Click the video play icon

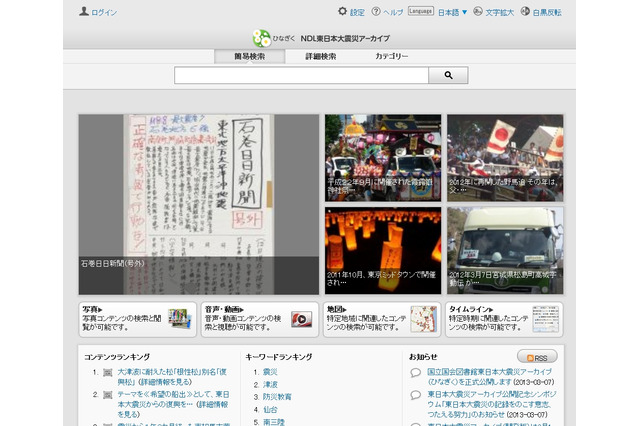click(x=302, y=319)
